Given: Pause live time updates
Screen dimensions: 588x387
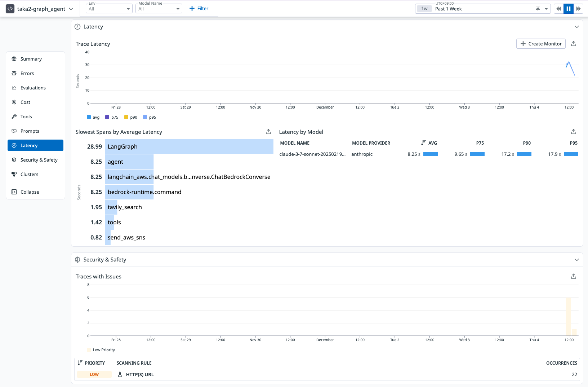Looking at the screenshot, I should tap(568, 9).
